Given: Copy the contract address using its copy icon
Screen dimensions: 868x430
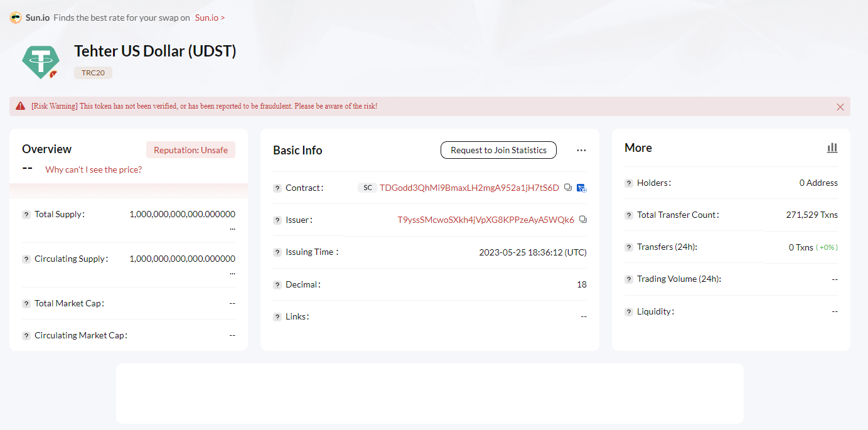Looking at the screenshot, I should [568, 188].
